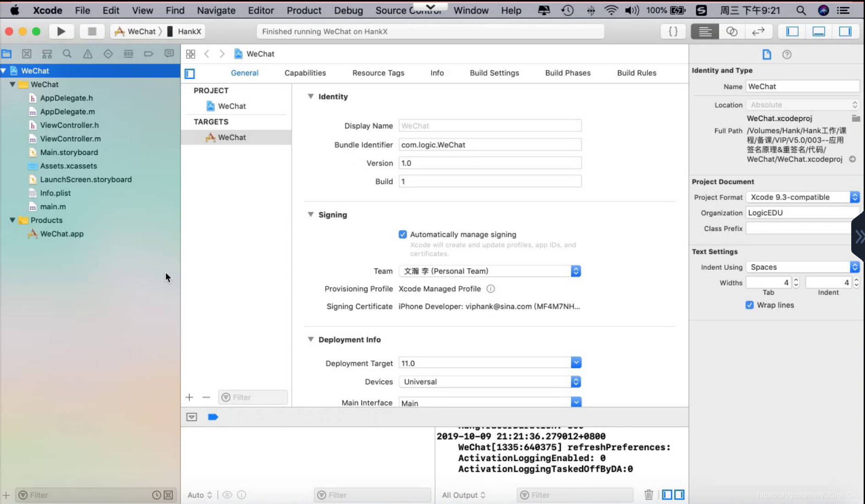The width and height of the screenshot is (865, 504).
Task: Add a new target with plus button
Action: click(190, 397)
